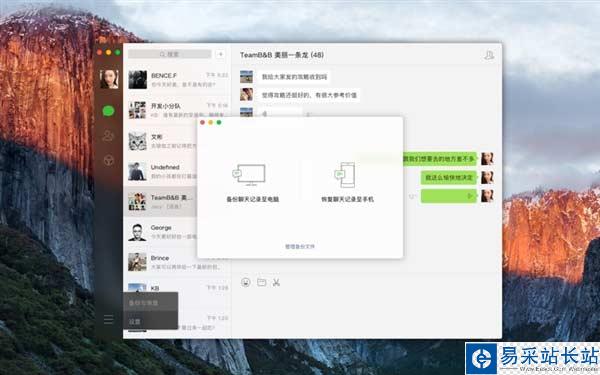
Task: Click the first received message bubble
Action: click(x=294, y=77)
